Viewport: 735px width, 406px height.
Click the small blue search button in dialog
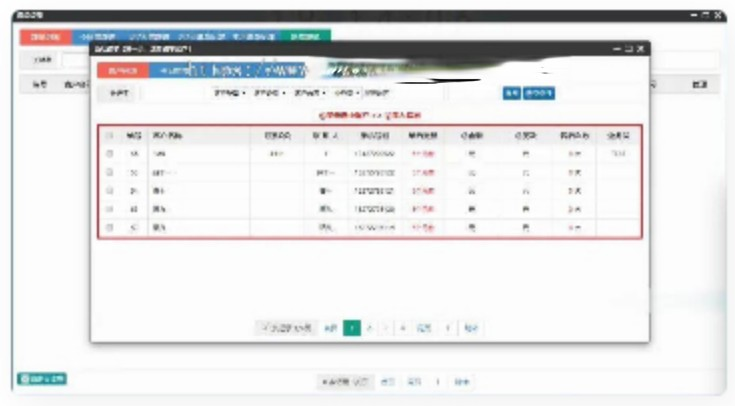point(511,93)
